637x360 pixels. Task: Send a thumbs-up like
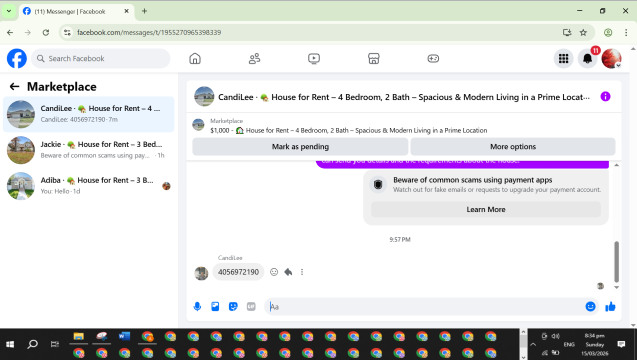tap(610, 307)
